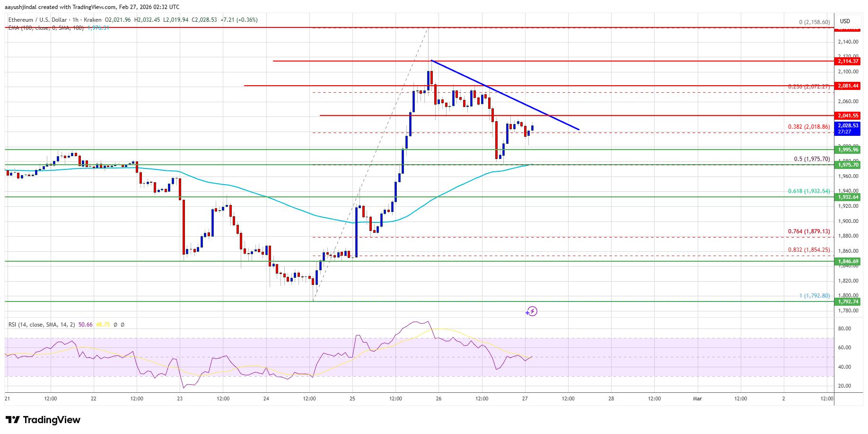Open the USD currency selector

845,21
